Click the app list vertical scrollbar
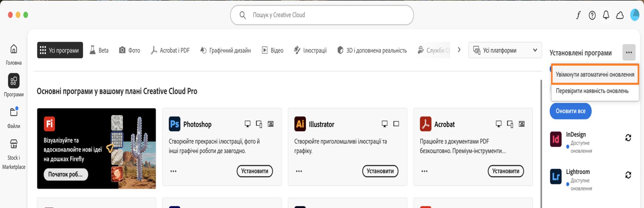644x208 pixels. [541, 143]
